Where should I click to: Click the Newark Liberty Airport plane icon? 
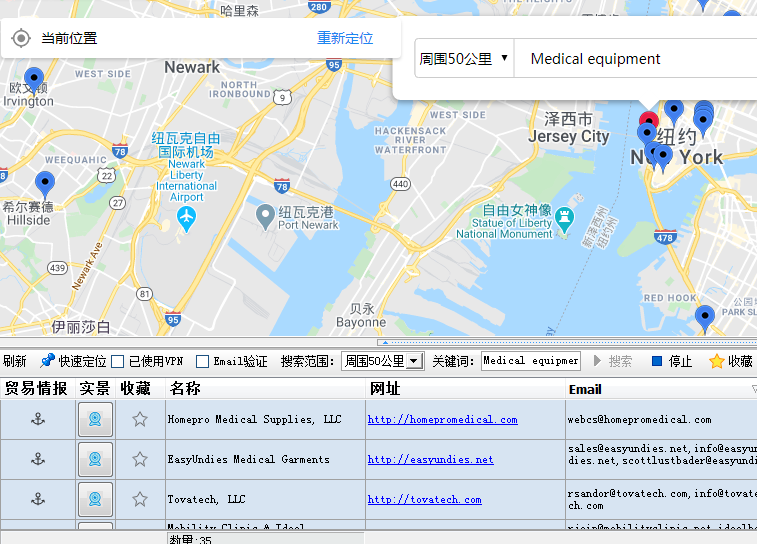pos(186,217)
